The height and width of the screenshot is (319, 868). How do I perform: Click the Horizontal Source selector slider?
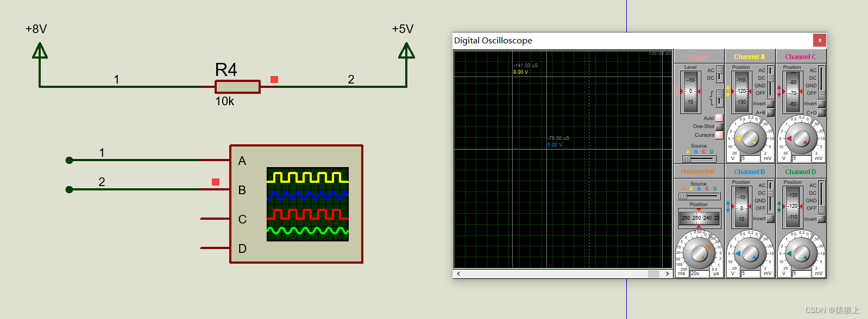(x=699, y=196)
